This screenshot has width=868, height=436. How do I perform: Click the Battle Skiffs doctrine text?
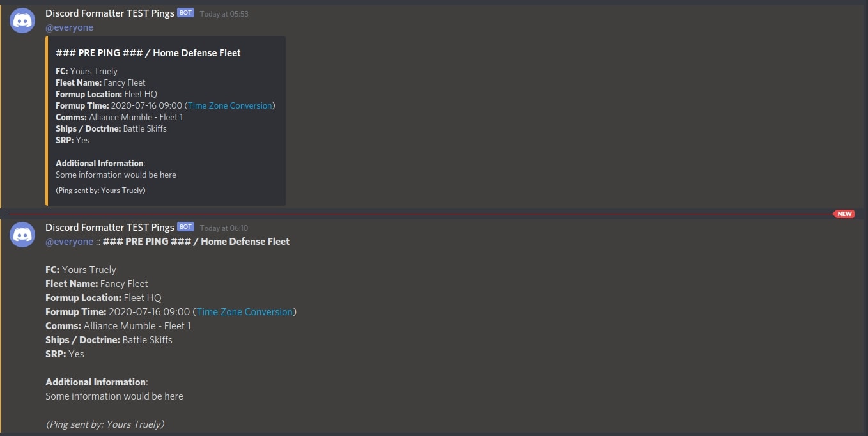click(x=144, y=128)
